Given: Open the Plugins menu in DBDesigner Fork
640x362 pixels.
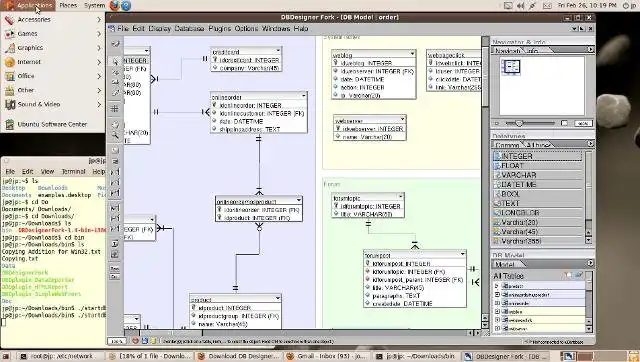Looking at the screenshot, I should [x=220, y=29].
